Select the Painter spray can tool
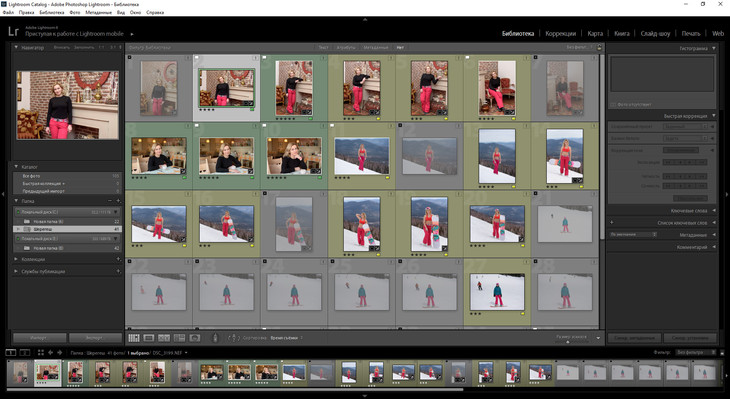This screenshot has height=399, width=730. pyautogui.click(x=215, y=338)
